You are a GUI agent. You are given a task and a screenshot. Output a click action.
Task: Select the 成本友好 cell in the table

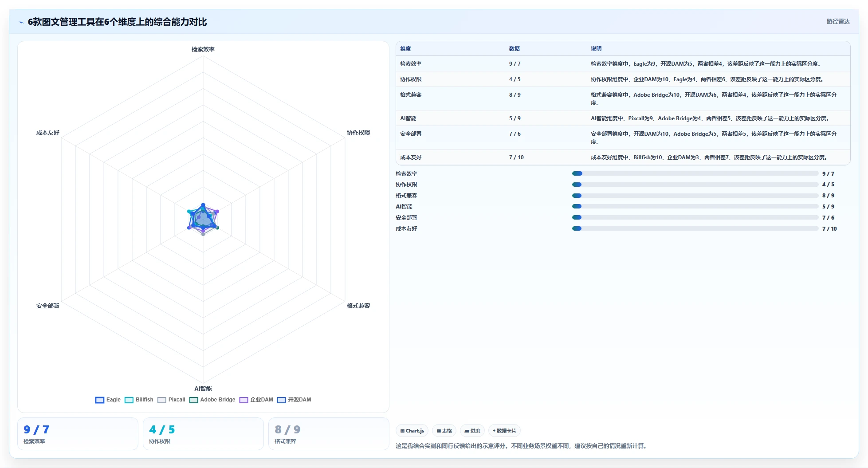coord(411,157)
